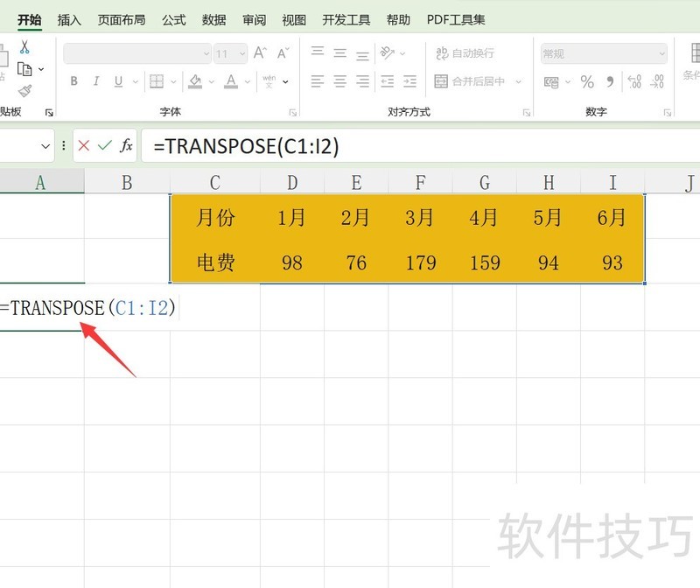700x588 pixels.
Task: Apply the percent number format
Action: (x=586, y=82)
